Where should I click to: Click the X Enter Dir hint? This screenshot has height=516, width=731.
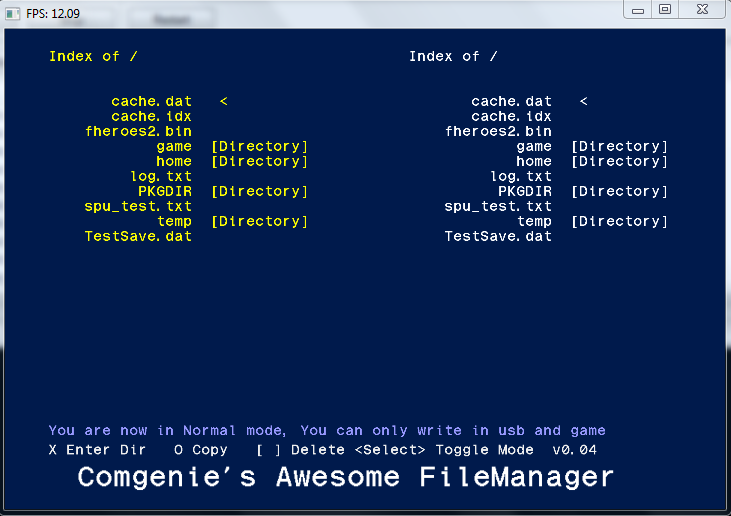(97, 450)
